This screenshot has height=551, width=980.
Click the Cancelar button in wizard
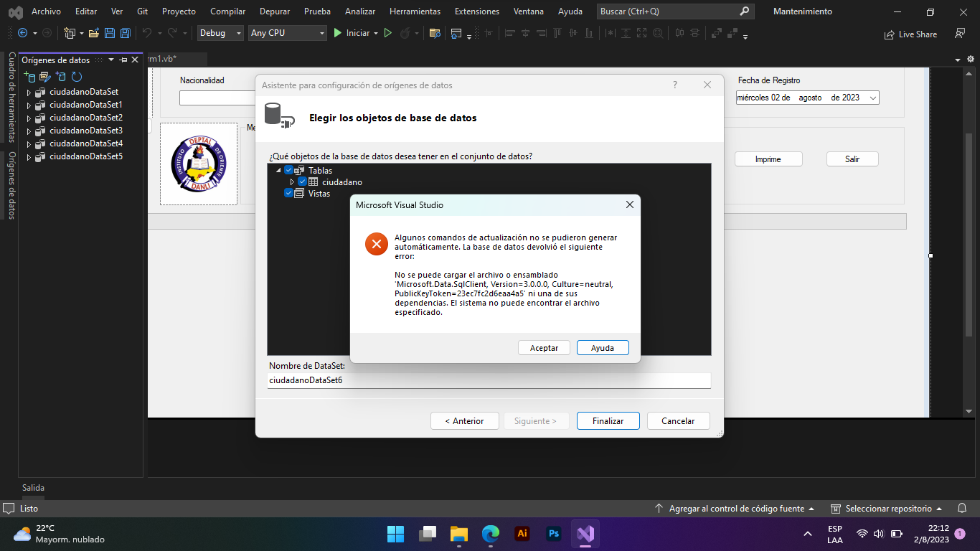pyautogui.click(x=678, y=421)
